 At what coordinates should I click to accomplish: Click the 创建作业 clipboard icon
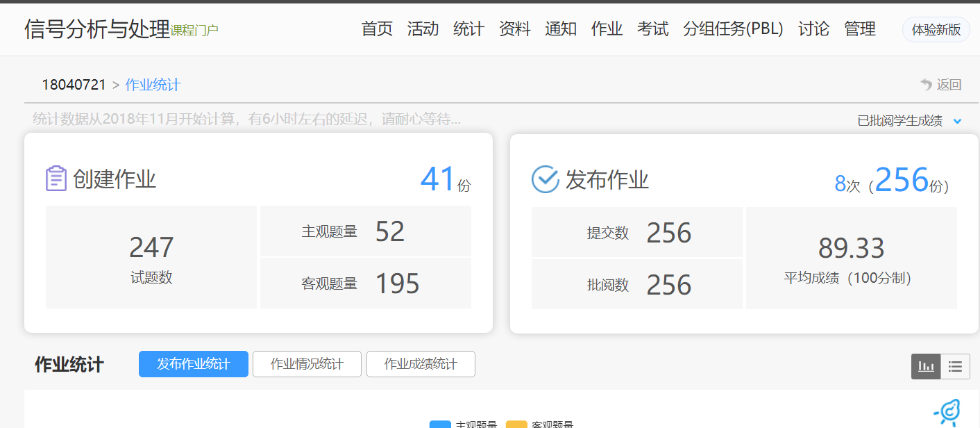point(56,179)
